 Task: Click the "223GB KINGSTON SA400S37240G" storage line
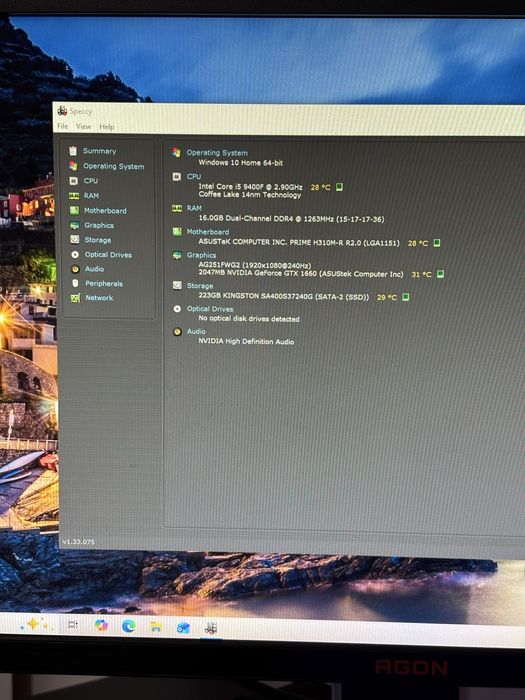pyautogui.click(x=284, y=296)
